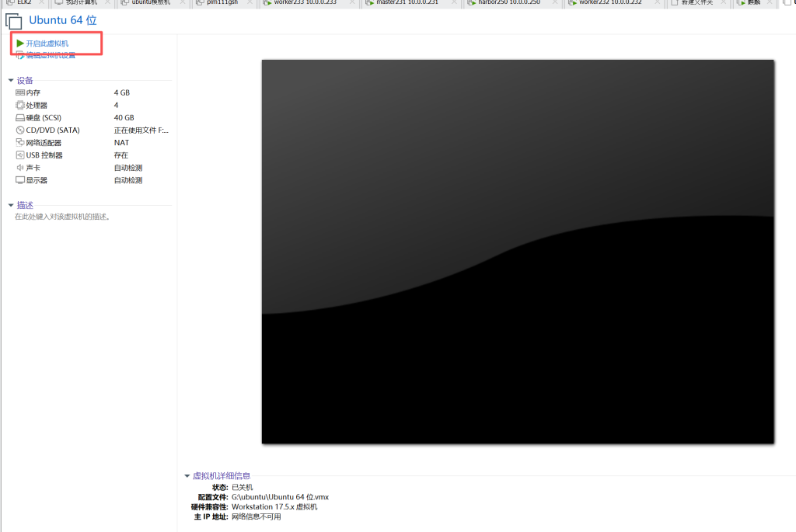Click the description text field placeholder
The width and height of the screenshot is (796, 532).
point(62,217)
